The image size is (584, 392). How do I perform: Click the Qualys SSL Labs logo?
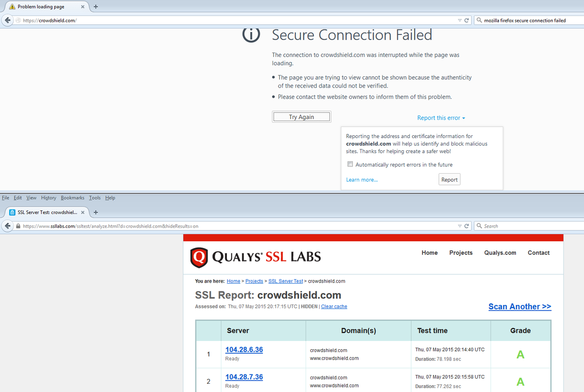[255, 257]
